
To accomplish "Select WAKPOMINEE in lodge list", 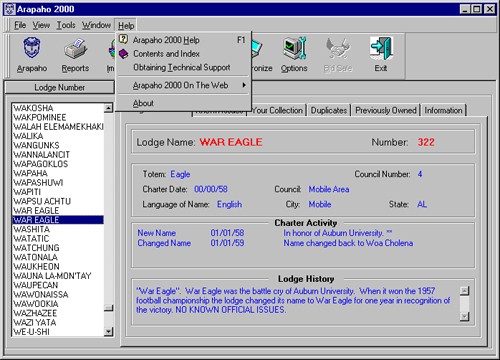I will pyautogui.click(x=58, y=117).
